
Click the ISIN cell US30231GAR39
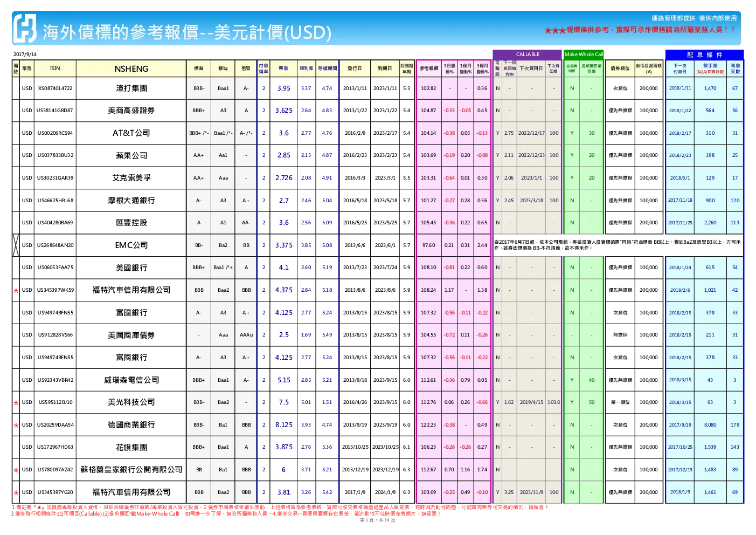click(55, 178)
